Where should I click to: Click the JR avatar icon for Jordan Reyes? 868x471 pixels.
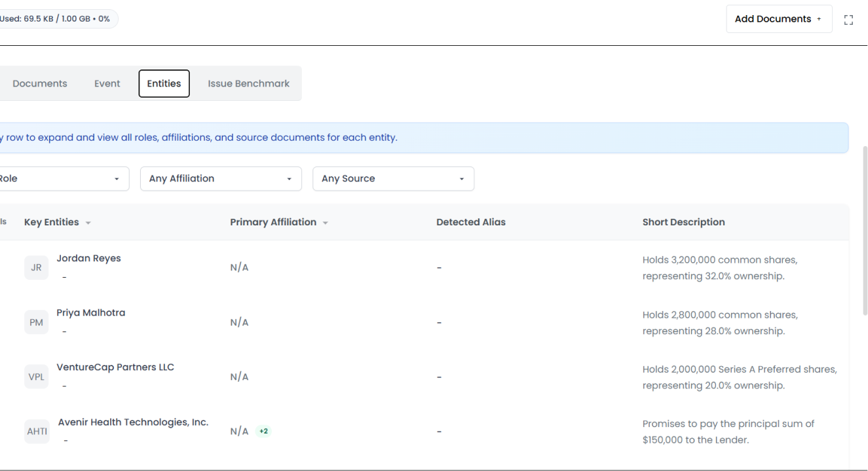tap(36, 267)
